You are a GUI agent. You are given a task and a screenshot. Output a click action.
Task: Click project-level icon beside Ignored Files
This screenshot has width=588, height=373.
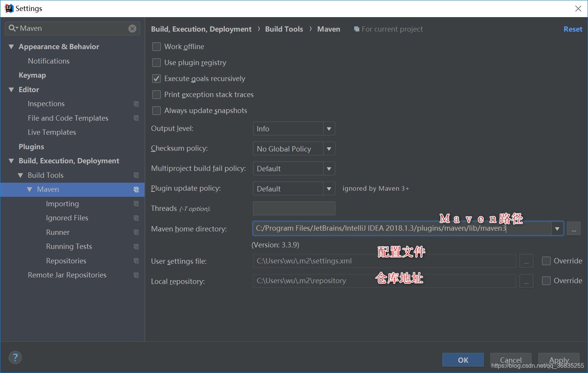tap(136, 218)
